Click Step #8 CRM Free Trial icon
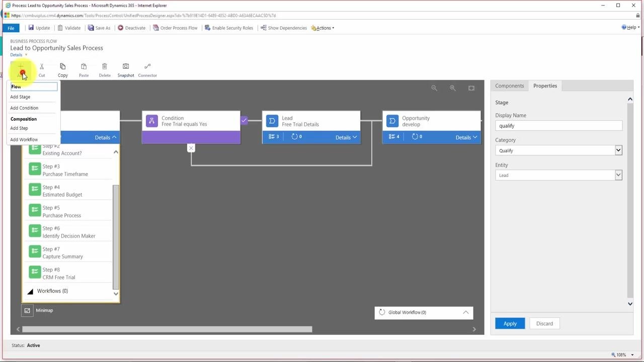The image size is (644, 362). (x=35, y=271)
